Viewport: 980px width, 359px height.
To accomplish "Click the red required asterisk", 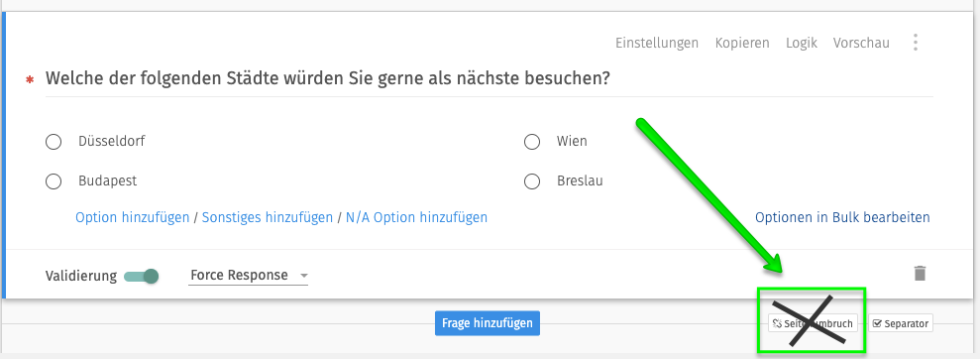I will pyautogui.click(x=29, y=80).
